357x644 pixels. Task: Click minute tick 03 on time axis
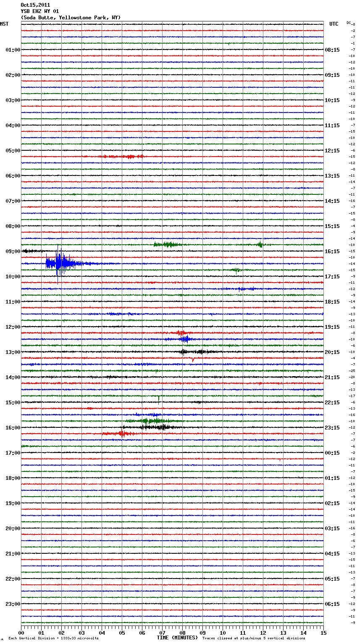point(81,632)
